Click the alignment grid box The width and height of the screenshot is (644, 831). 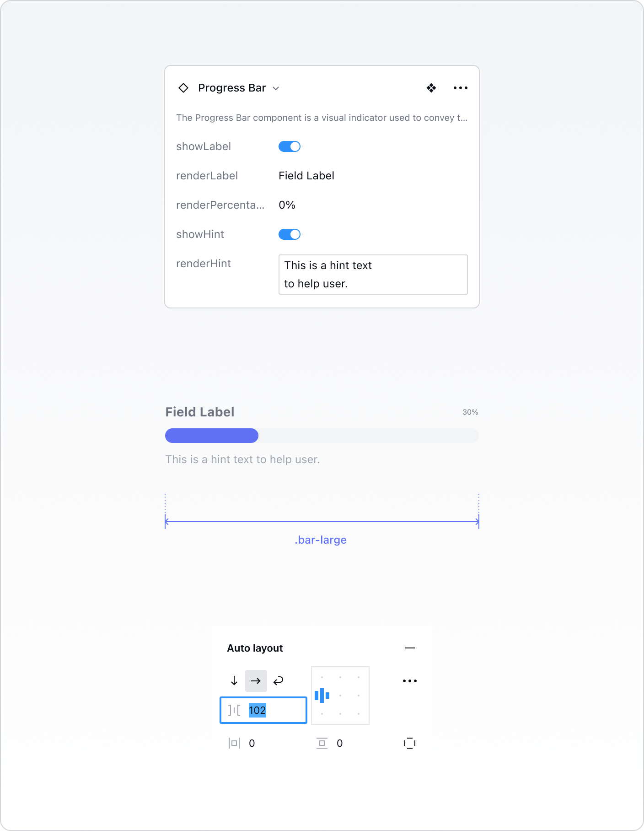coord(340,696)
